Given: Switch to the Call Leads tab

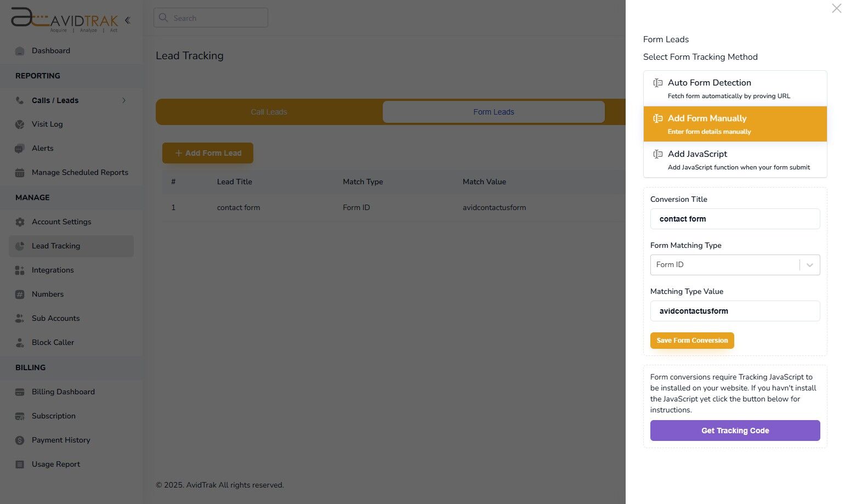Looking at the screenshot, I should click(269, 112).
